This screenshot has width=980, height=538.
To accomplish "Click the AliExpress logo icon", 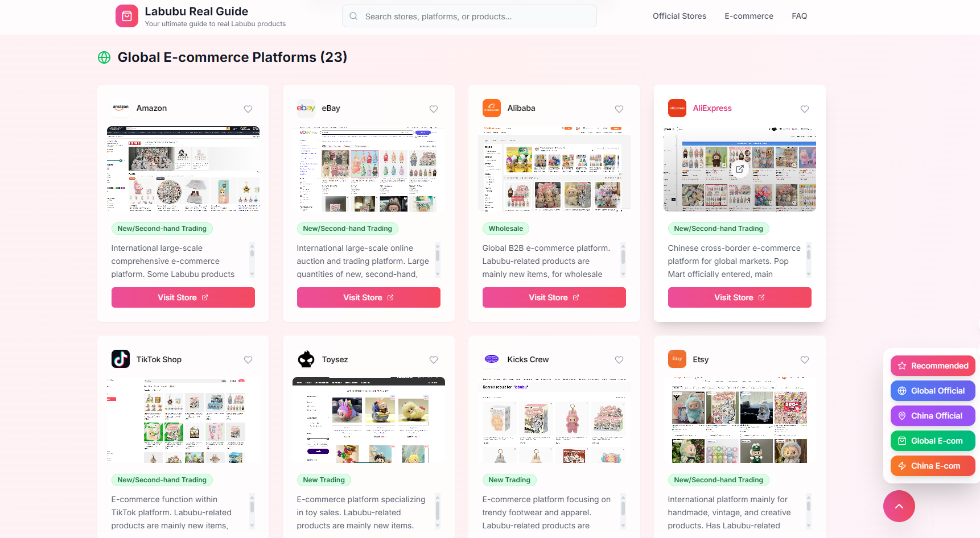I will click(x=677, y=108).
